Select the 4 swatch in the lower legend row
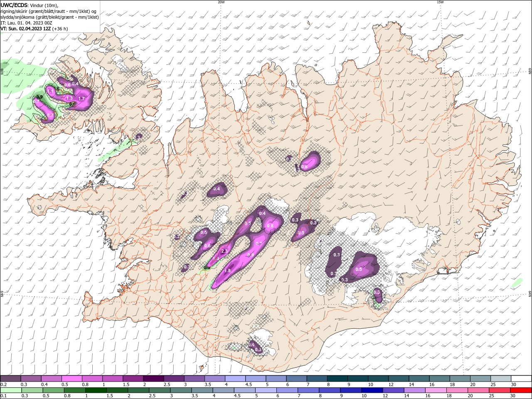The image size is (532, 399). [x=224, y=390]
